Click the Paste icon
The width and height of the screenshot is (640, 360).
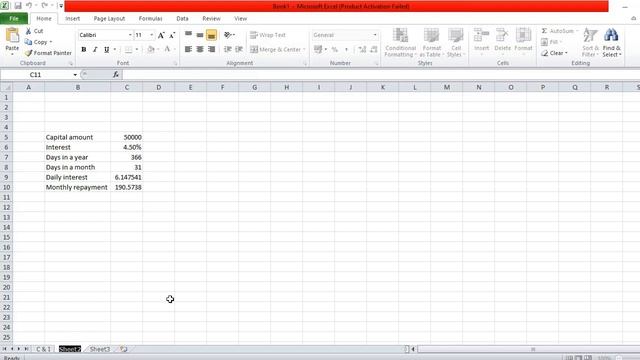(12, 36)
